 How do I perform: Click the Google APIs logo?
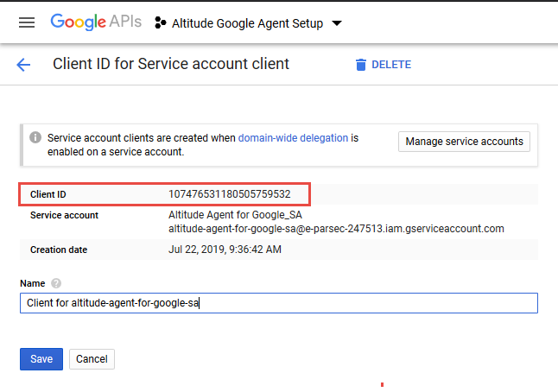pos(95,22)
